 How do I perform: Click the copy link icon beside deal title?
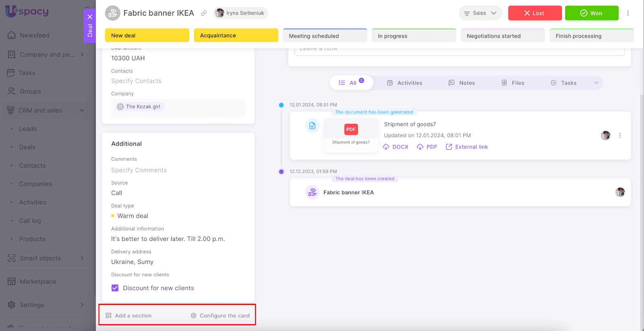[x=204, y=13]
